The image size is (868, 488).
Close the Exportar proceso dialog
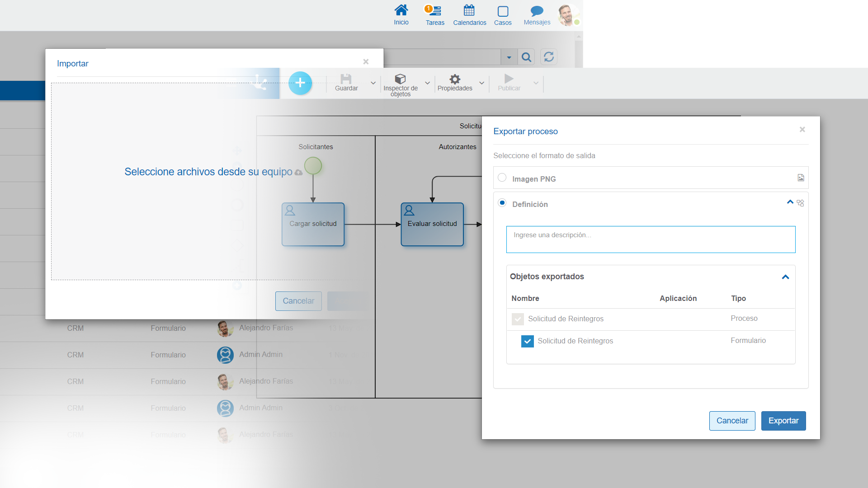tap(802, 129)
